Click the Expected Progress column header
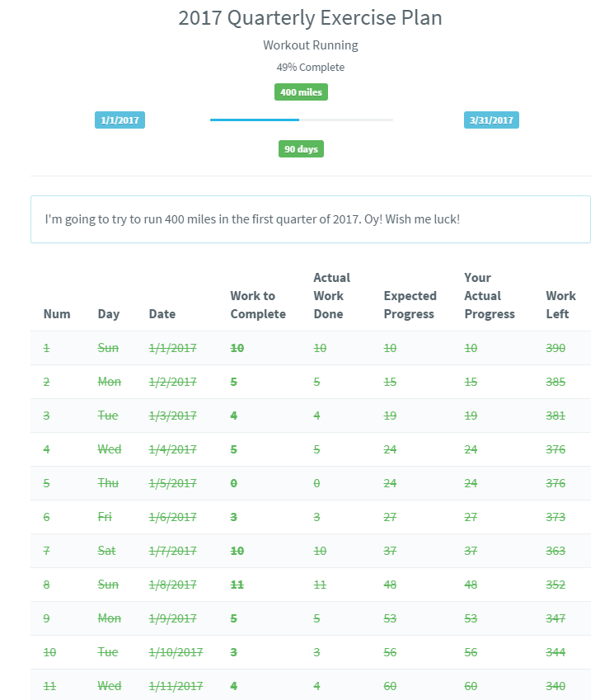The height and width of the screenshot is (700, 614). click(x=410, y=304)
